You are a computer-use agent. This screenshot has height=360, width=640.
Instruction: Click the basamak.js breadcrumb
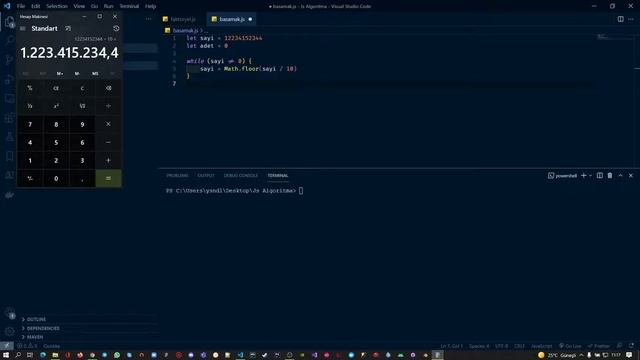coord(185,30)
